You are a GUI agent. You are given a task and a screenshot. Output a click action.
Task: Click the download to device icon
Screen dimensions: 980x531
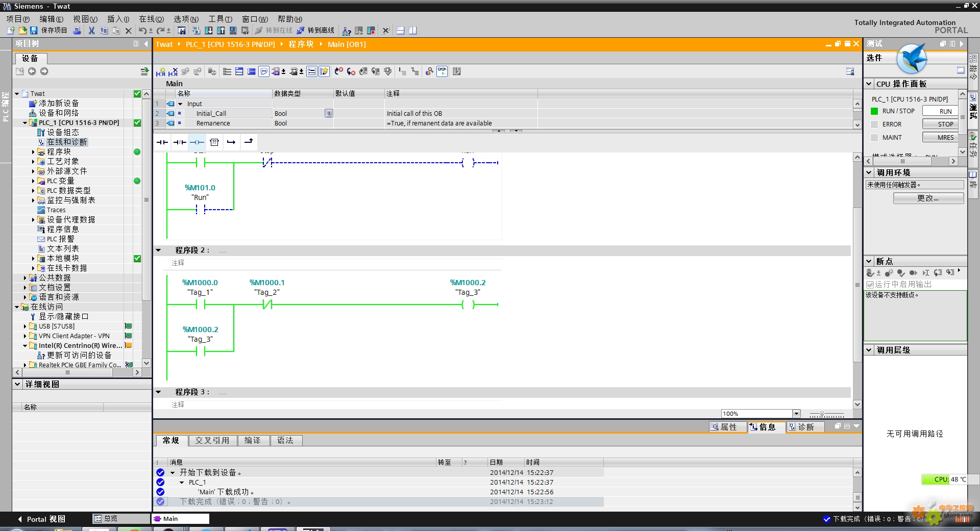tap(209, 31)
